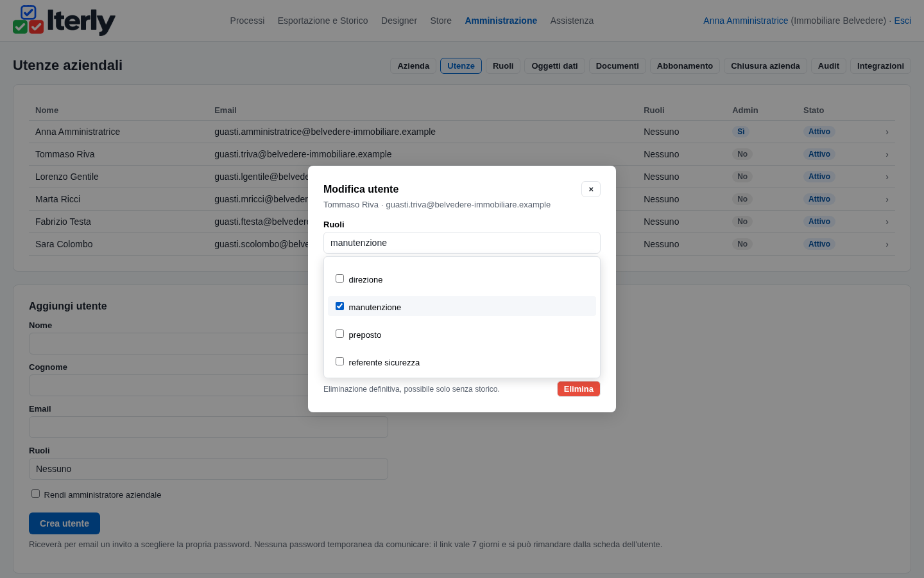Screen dimensions: 924x578
Task: Open the Processi menu
Action: pos(247,21)
